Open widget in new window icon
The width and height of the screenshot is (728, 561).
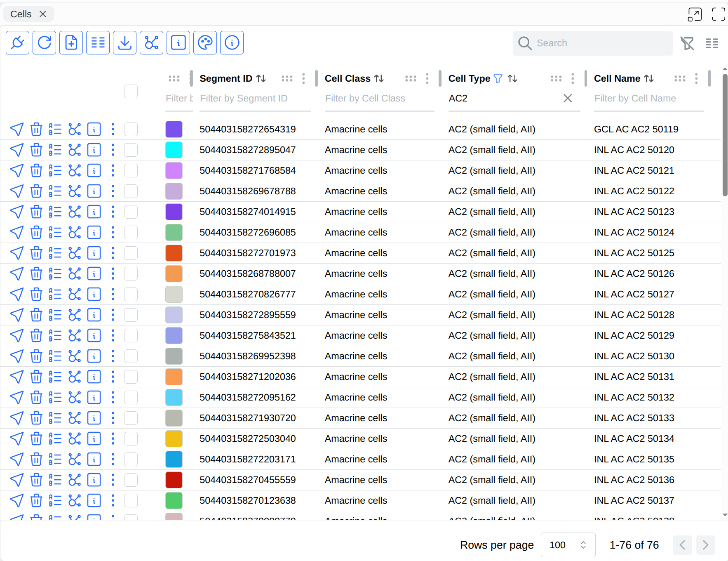695,14
